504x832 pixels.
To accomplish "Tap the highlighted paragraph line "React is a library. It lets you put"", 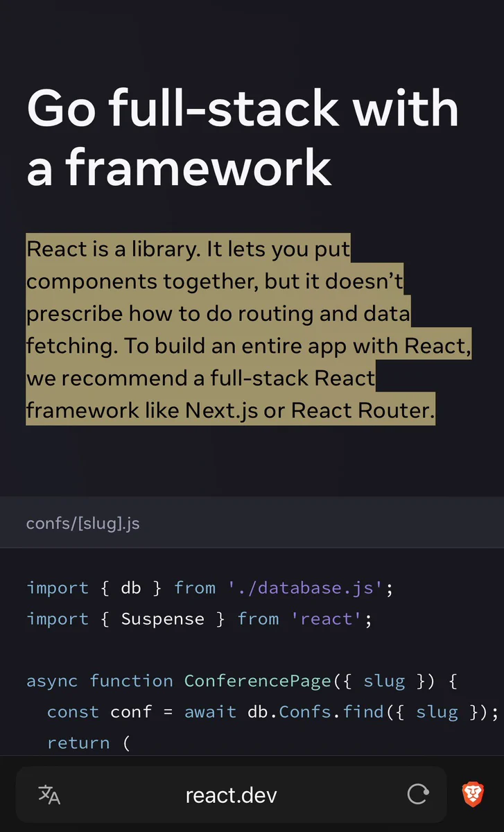I will click(189, 249).
